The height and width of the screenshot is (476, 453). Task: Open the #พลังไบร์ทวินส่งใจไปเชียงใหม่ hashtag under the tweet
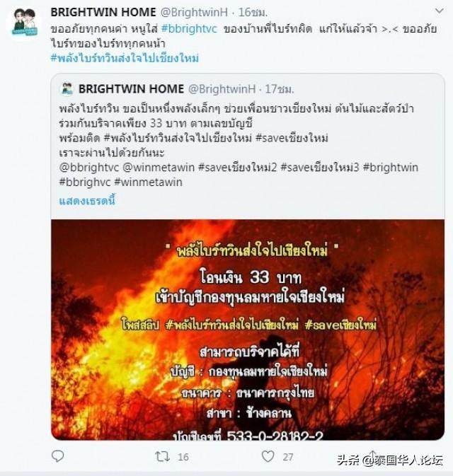[125, 58]
